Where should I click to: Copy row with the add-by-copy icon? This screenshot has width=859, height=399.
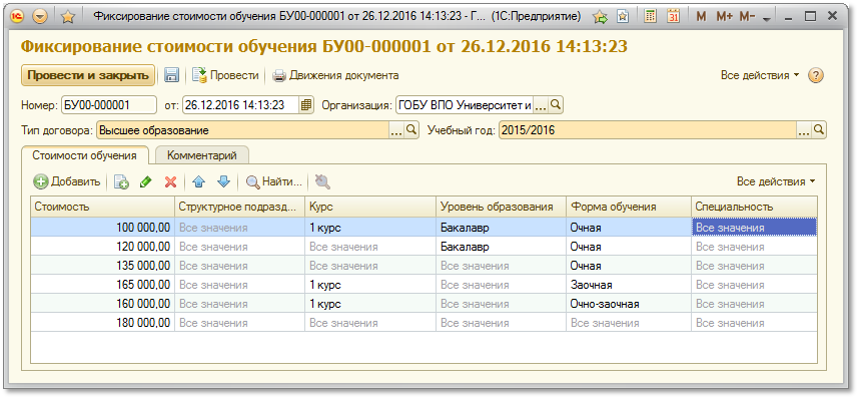(x=121, y=182)
